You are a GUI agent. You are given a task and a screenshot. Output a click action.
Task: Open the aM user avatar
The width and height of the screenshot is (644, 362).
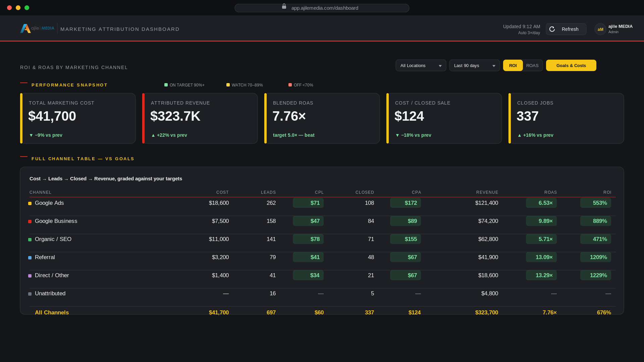pos(600,29)
